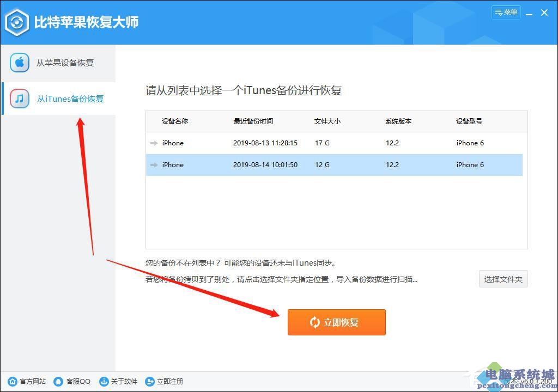Click the 17 G file size cell
Screen dimensions: 558x392
click(322, 143)
